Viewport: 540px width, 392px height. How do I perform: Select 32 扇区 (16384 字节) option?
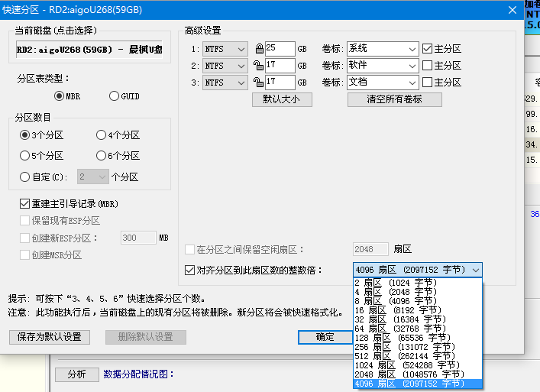click(418, 319)
